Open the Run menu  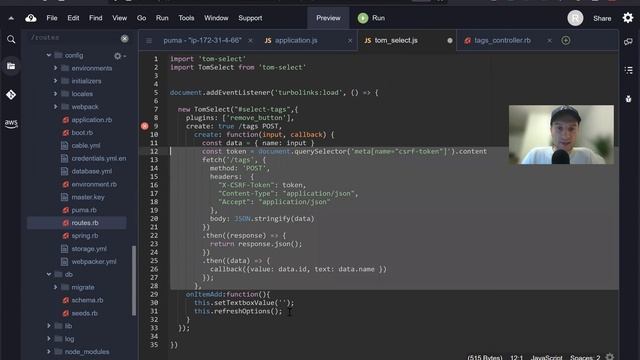(x=162, y=18)
